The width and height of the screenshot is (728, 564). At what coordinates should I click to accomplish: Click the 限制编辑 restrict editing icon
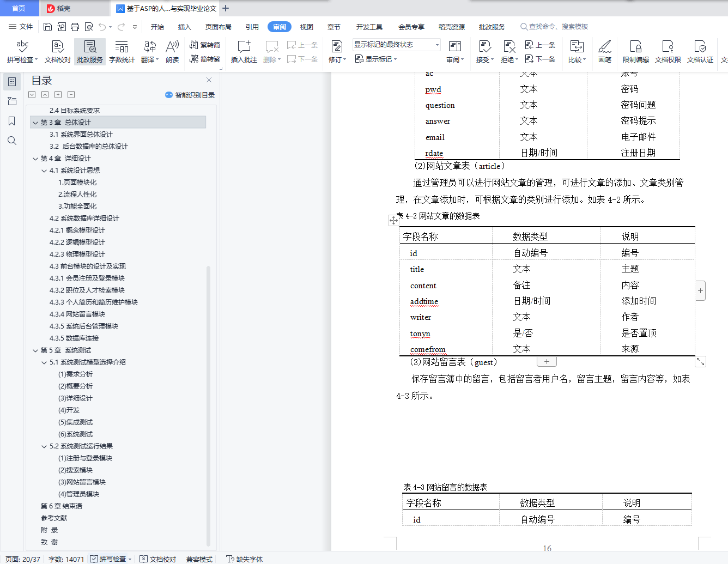pos(636,52)
